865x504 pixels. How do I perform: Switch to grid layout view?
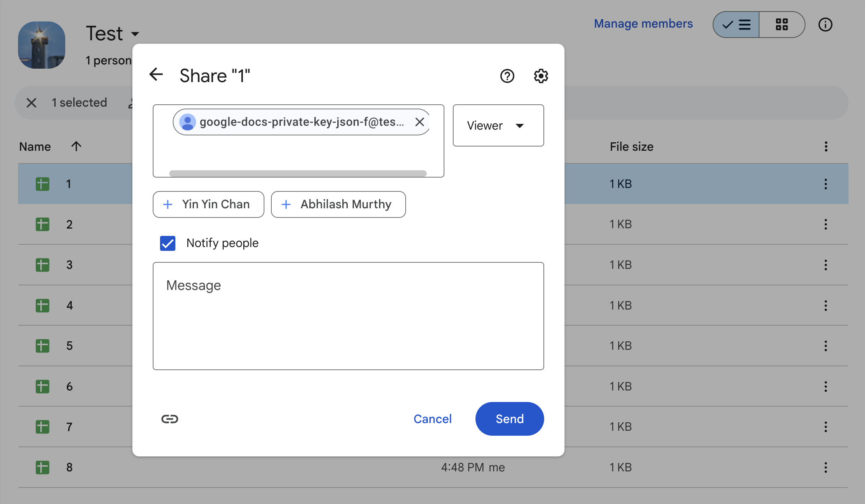[x=782, y=25]
